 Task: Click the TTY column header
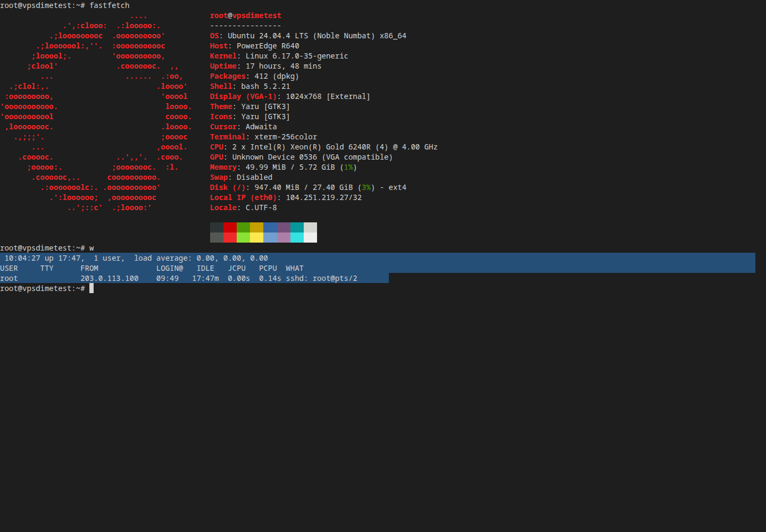click(47, 268)
